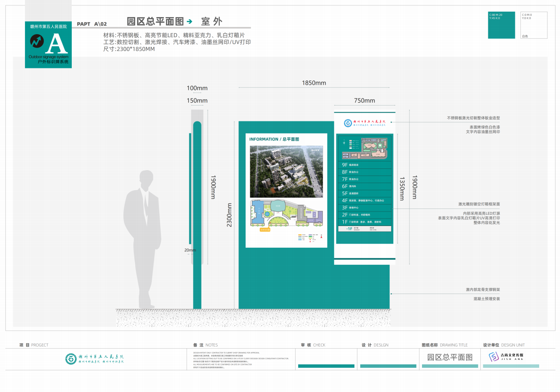Image resolution: width=560 pixels, height=392 pixels.
Task: Click the 20mm dimension label
Action: click(x=190, y=250)
